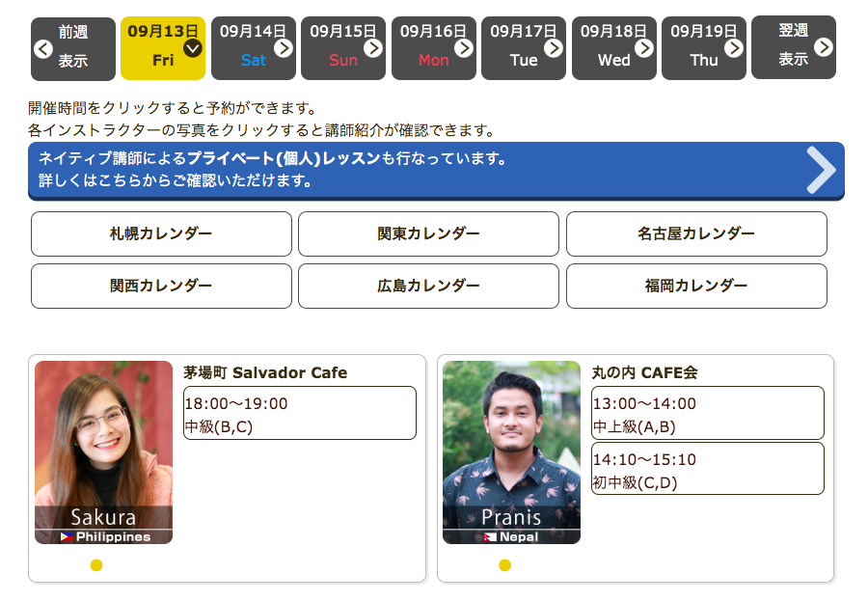The width and height of the screenshot is (868, 602).
Task: Click the arrow icon on the 09月14日 Sat tab
Action: [284, 47]
